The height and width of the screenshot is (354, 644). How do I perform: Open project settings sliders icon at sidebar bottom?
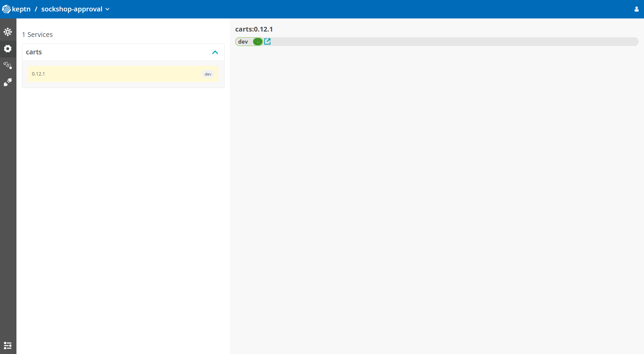pyautogui.click(x=8, y=345)
